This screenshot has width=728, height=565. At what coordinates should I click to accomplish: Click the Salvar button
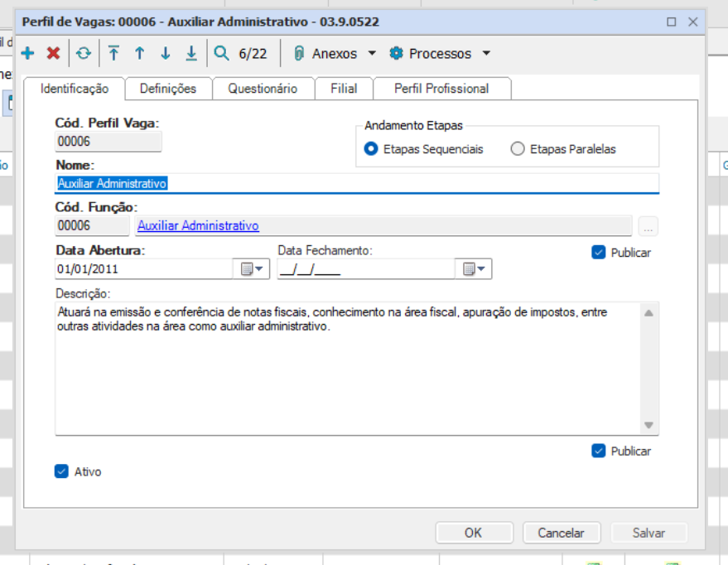[x=648, y=533]
